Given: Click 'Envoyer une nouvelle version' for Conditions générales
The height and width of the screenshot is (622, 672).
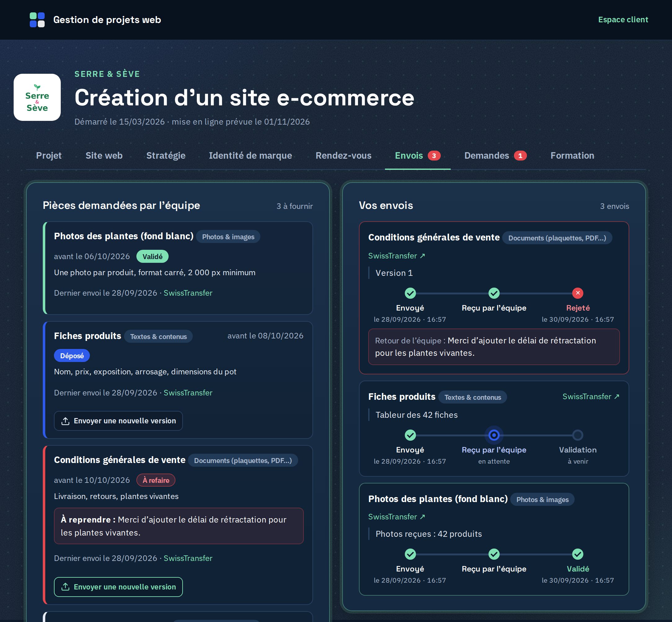Looking at the screenshot, I should tap(118, 587).
